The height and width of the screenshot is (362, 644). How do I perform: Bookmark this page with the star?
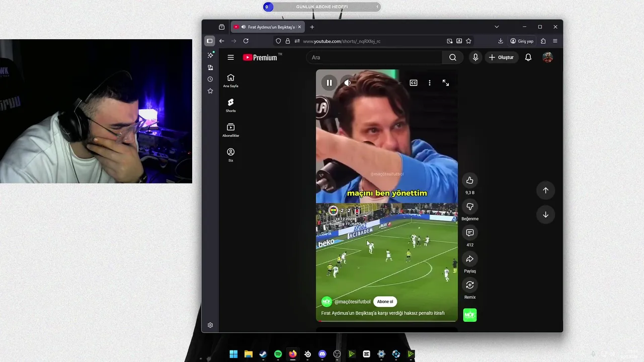[468, 41]
